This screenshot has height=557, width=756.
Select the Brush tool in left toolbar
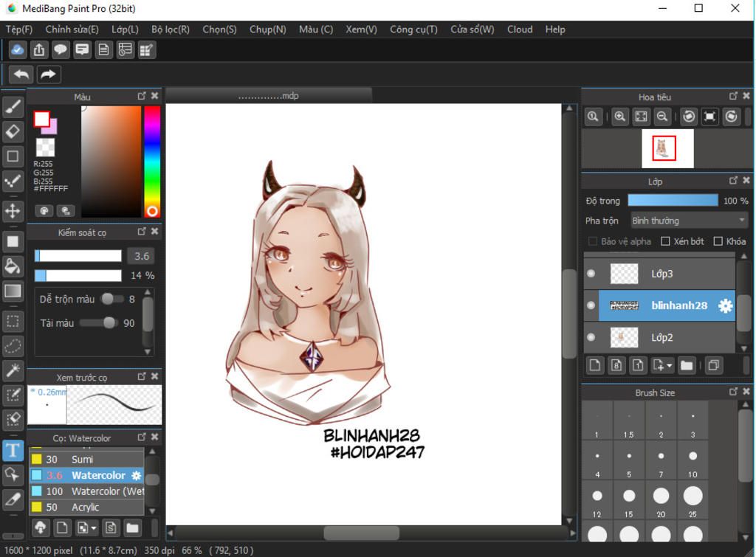13,107
